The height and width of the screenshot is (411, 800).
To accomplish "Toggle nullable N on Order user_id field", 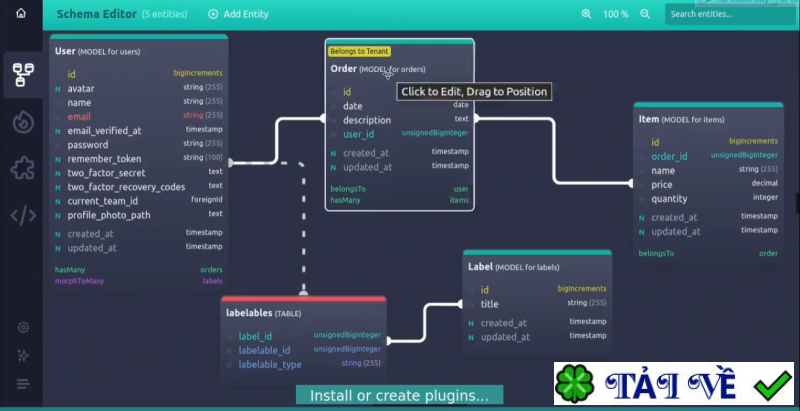I will [x=333, y=135].
